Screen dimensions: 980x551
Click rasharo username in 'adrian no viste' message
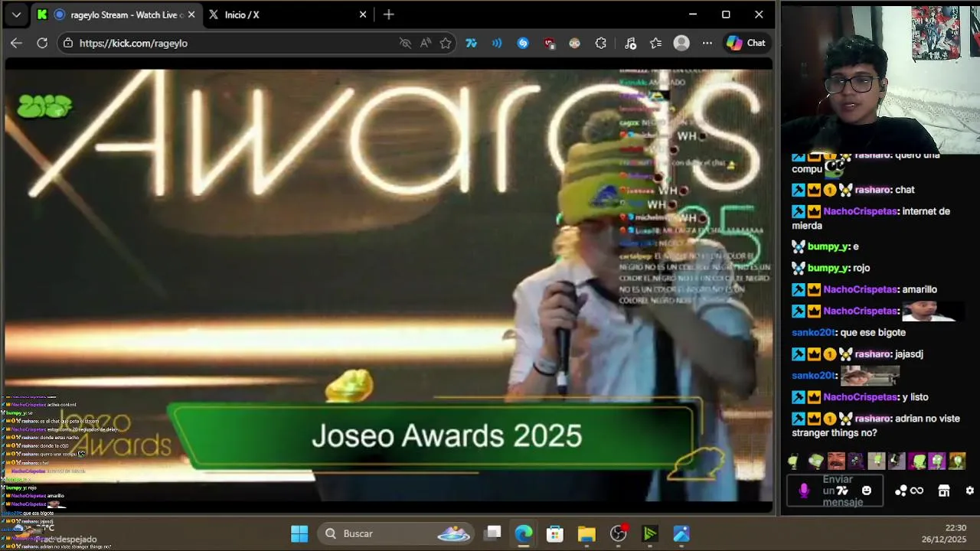[872, 419]
